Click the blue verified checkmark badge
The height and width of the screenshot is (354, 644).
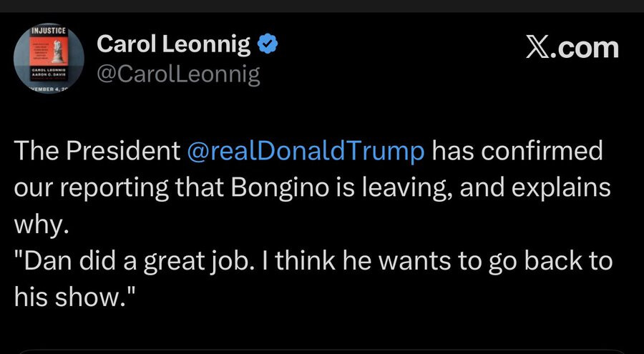[267, 45]
